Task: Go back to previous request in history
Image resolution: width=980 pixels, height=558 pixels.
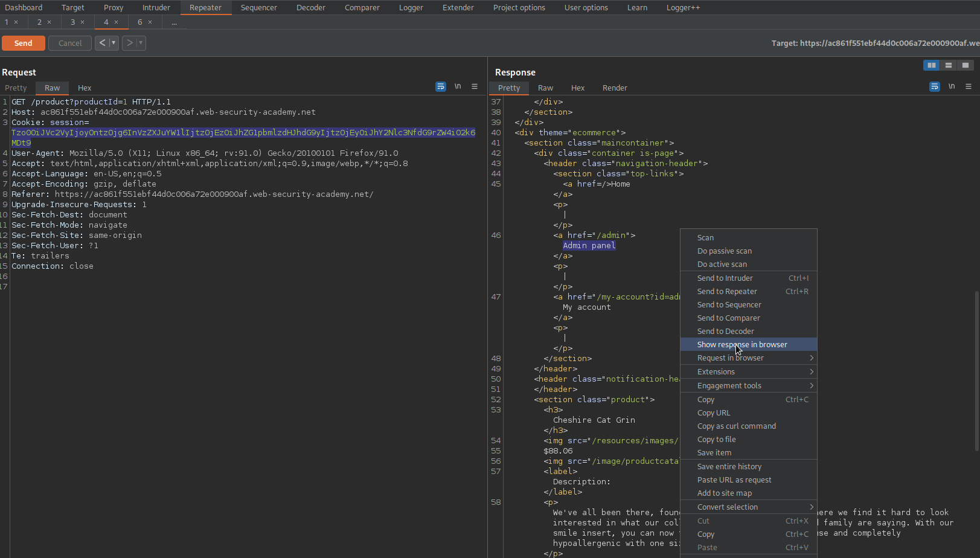Action: pos(102,43)
